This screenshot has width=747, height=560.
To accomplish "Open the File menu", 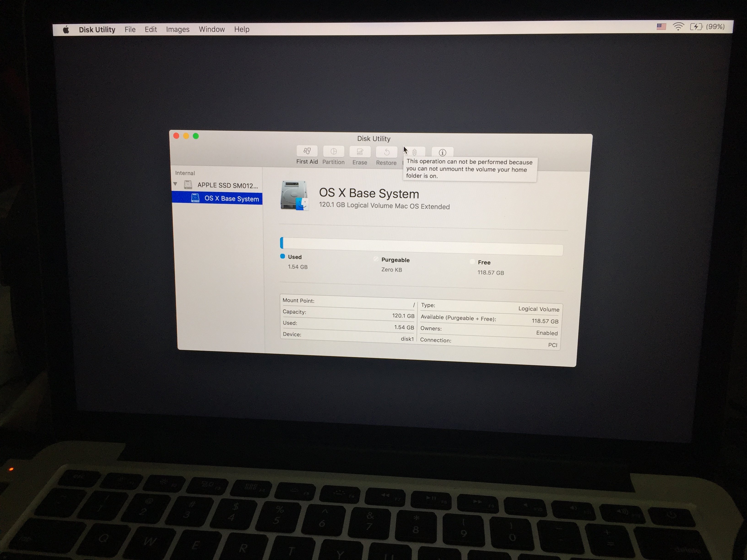I will 130,30.
